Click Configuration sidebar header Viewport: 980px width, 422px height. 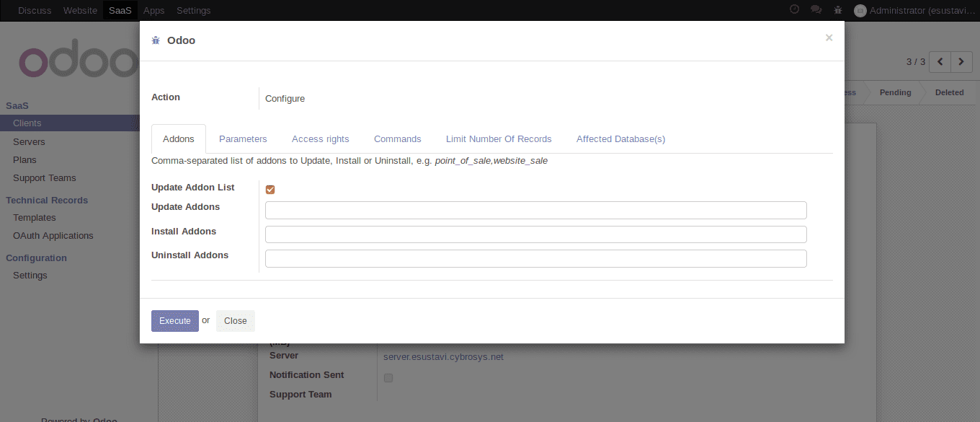[x=36, y=258]
